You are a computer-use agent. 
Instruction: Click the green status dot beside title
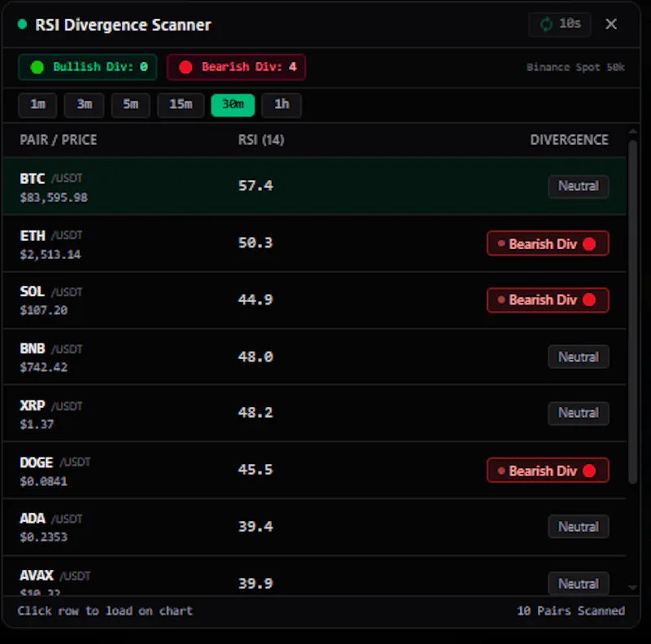(x=23, y=24)
